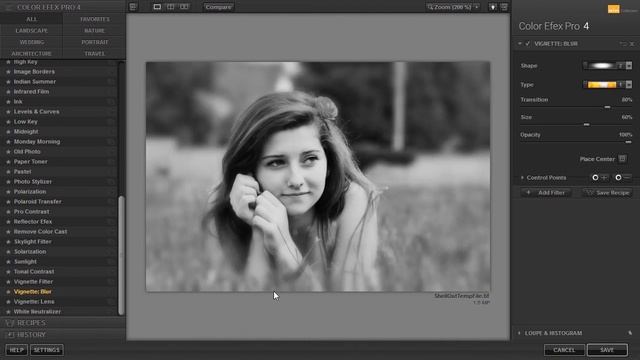The image size is (640, 360).
Task: Favorite star for Image Borders filter
Action: tap(8, 72)
